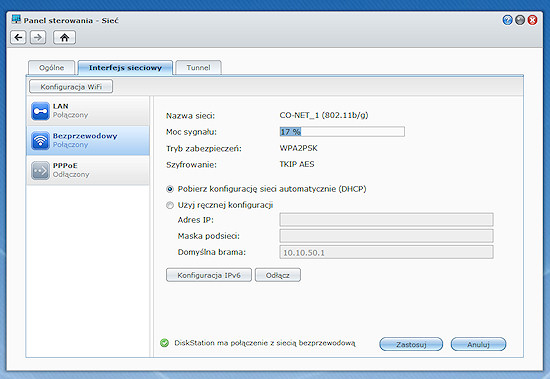550x379 pixels.
Task: Click the DiskStation wireless connection status text
Action: (265, 343)
